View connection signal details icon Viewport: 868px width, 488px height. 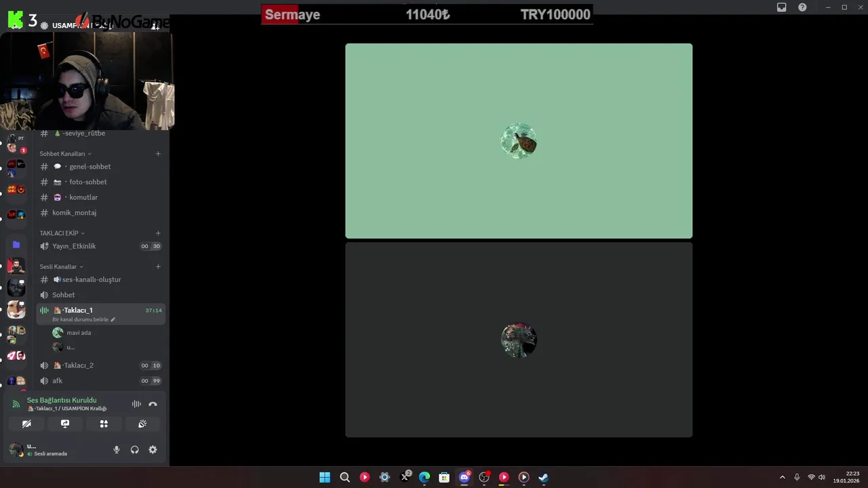[x=16, y=404]
